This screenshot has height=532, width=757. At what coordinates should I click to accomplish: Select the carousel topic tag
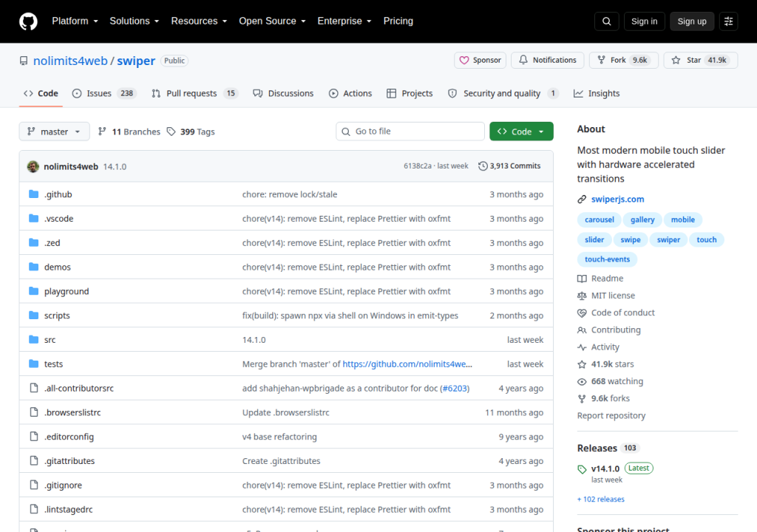pos(599,219)
